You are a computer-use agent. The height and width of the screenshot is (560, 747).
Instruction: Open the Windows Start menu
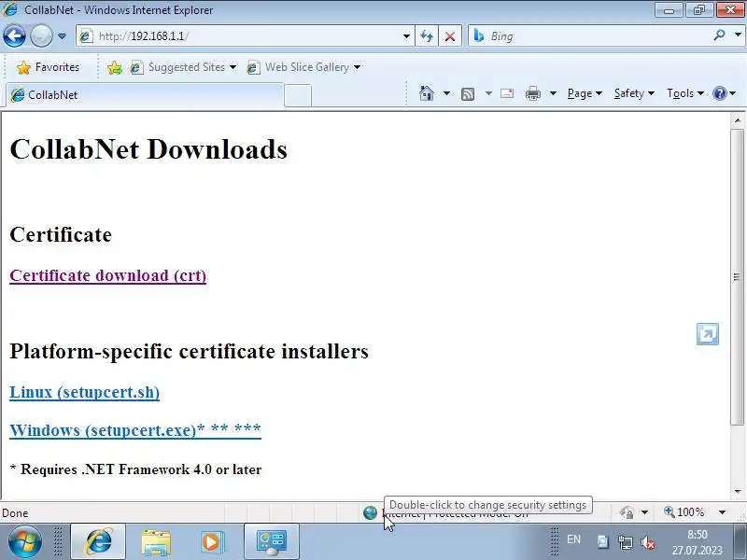24,541
